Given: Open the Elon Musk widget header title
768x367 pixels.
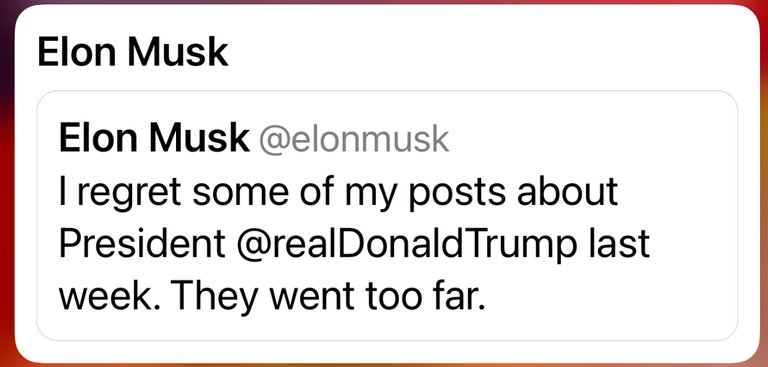Looking at the screenshot, I should tap(133, 52).
